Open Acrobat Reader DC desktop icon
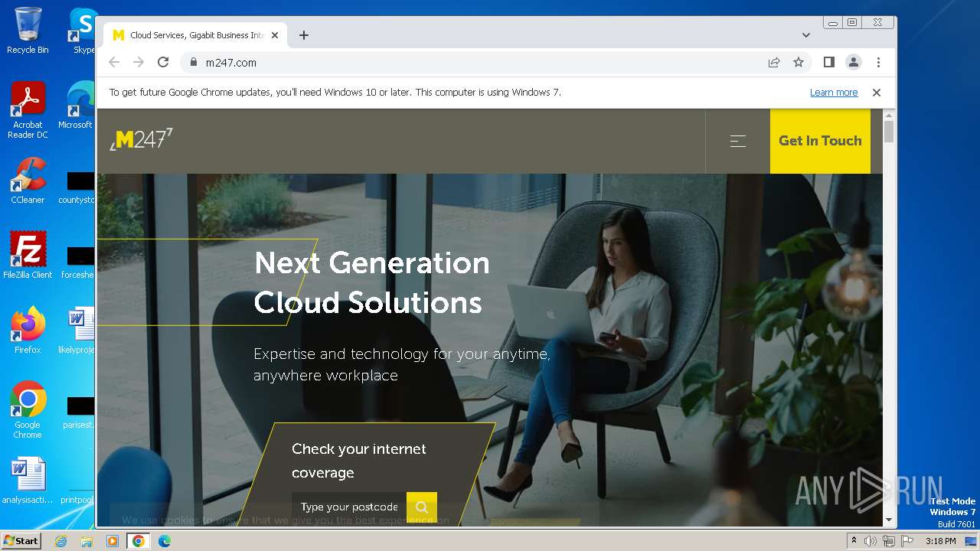Image resolution: width=980 pixels, height=551 pixels. click(28, 111)
